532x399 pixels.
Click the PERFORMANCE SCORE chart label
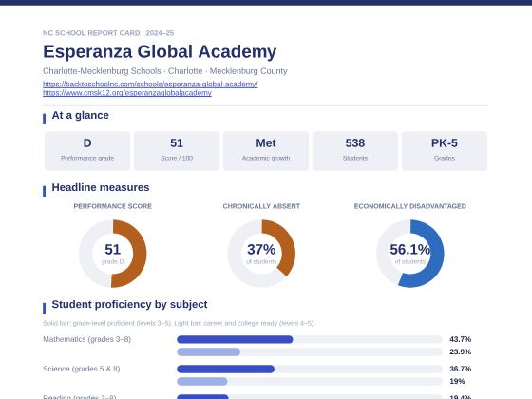tap(113, 206)
